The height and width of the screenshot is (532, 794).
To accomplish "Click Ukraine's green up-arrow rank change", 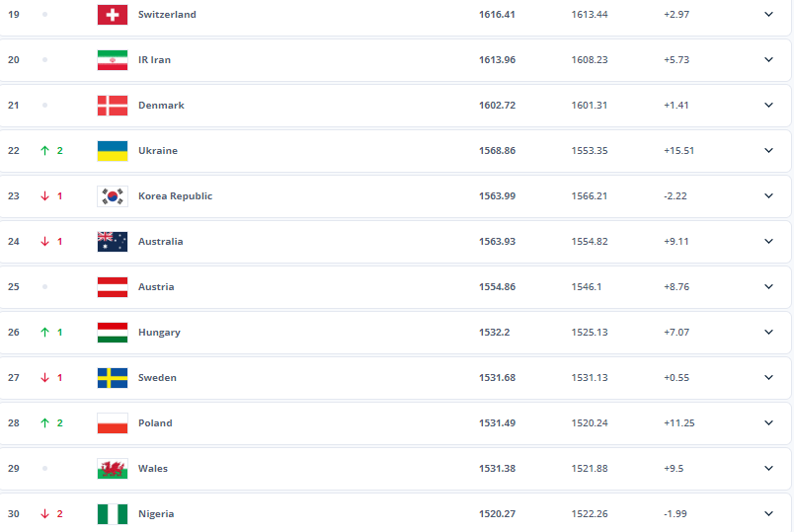I will click(44, 151).
